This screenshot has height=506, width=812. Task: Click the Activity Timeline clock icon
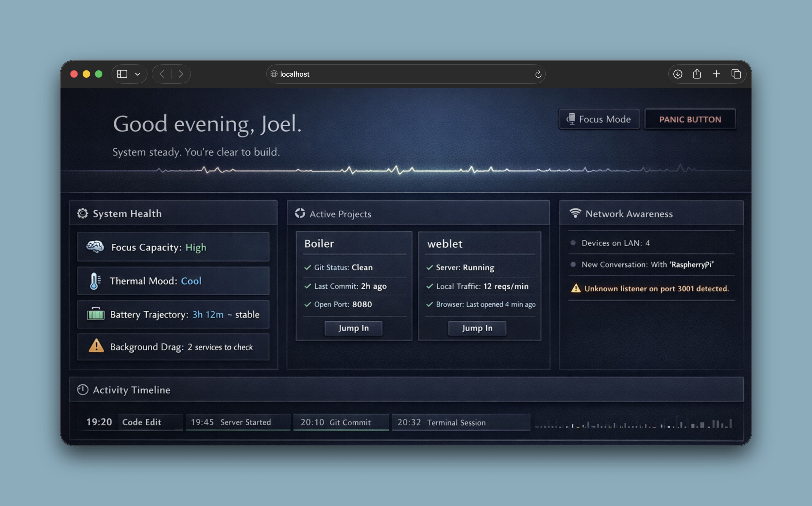(x=83, y=389)
